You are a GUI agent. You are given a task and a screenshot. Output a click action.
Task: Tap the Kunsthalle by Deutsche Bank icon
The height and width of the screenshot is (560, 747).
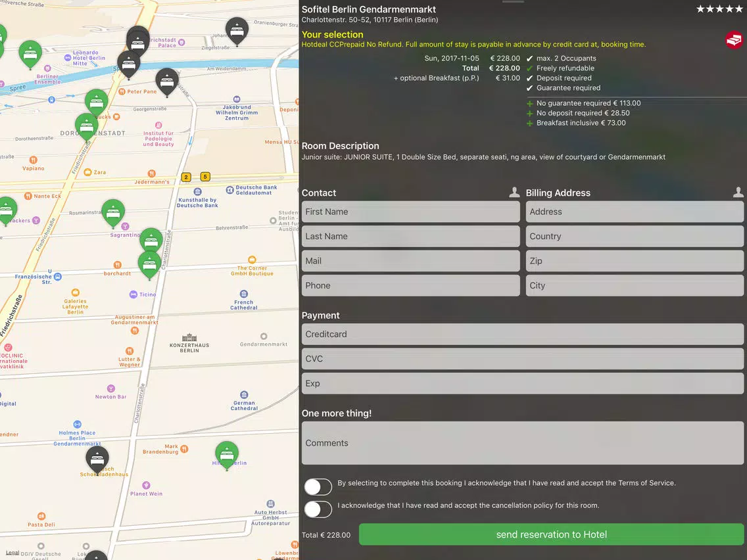coord(198,192)
